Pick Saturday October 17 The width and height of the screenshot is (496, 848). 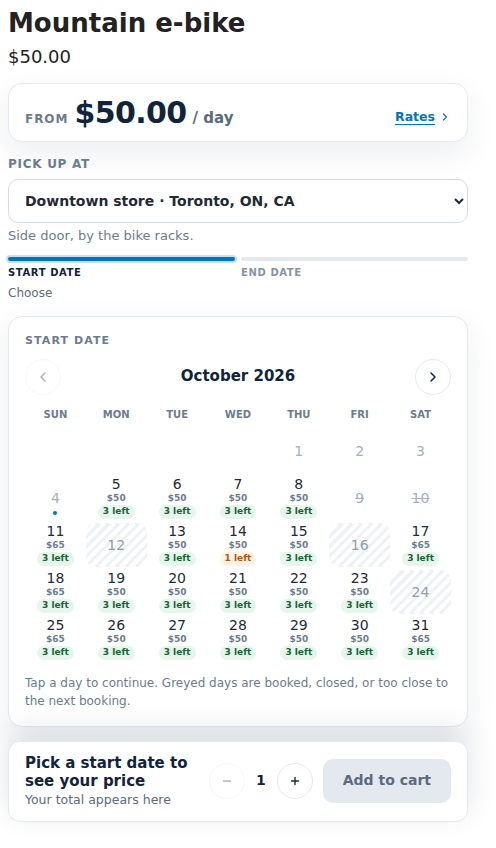click(420, 545)
